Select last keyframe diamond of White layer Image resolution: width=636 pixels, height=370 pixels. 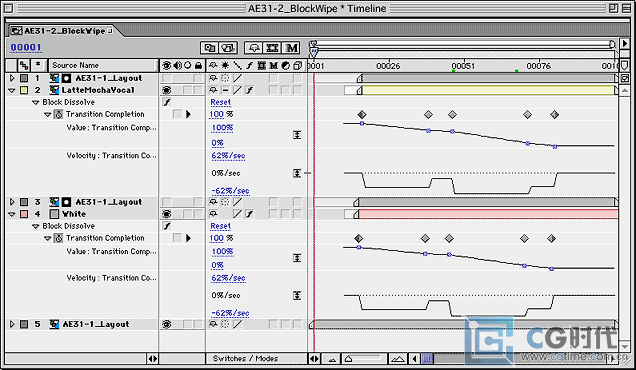(551, 239)
